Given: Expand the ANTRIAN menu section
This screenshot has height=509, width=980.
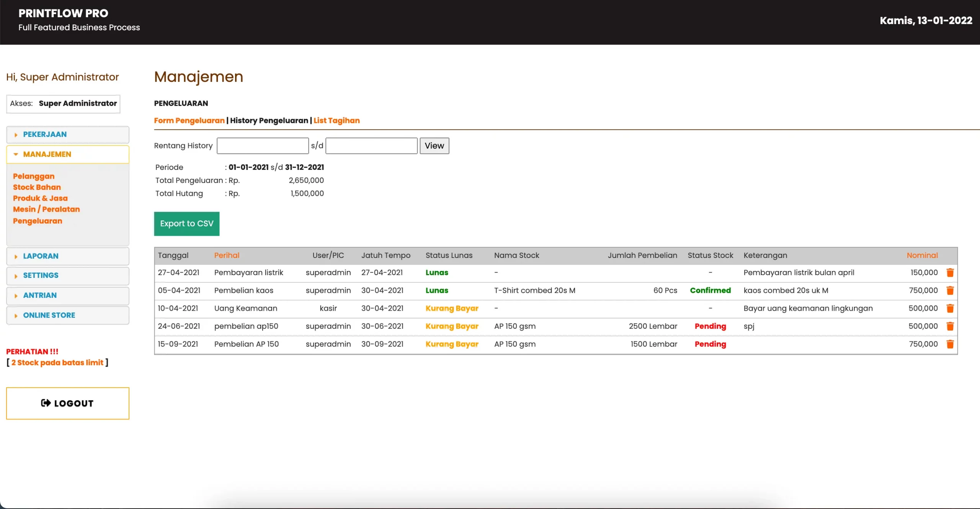Looking at the screenshot, I should [68, 295].
